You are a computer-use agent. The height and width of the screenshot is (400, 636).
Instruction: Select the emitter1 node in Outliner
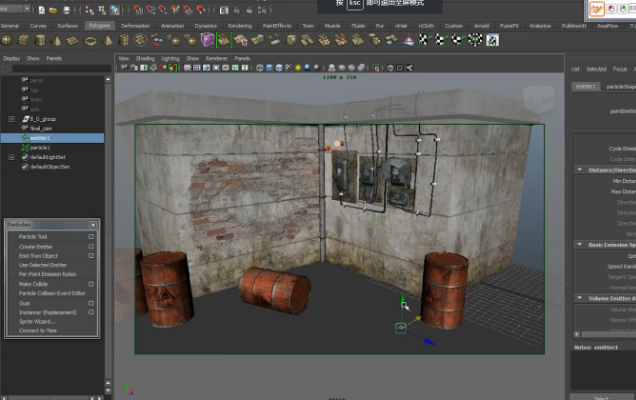pyautogui.click(x=40, y=138)
